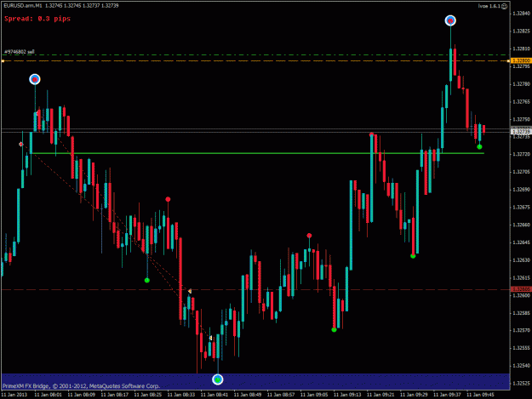532x399 pixels.
Task: Click the 1.32690 price axis label
Action: pos(522,190)
